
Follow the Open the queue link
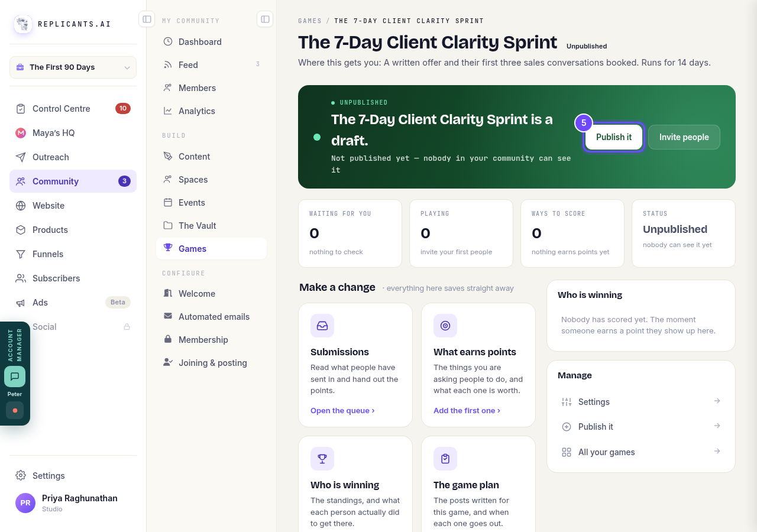click(342, 411)
